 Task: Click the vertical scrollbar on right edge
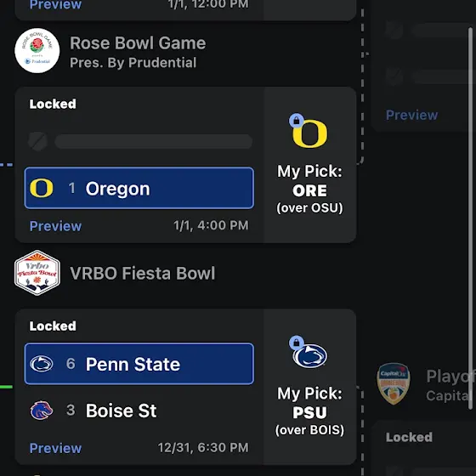click(471, 218)
